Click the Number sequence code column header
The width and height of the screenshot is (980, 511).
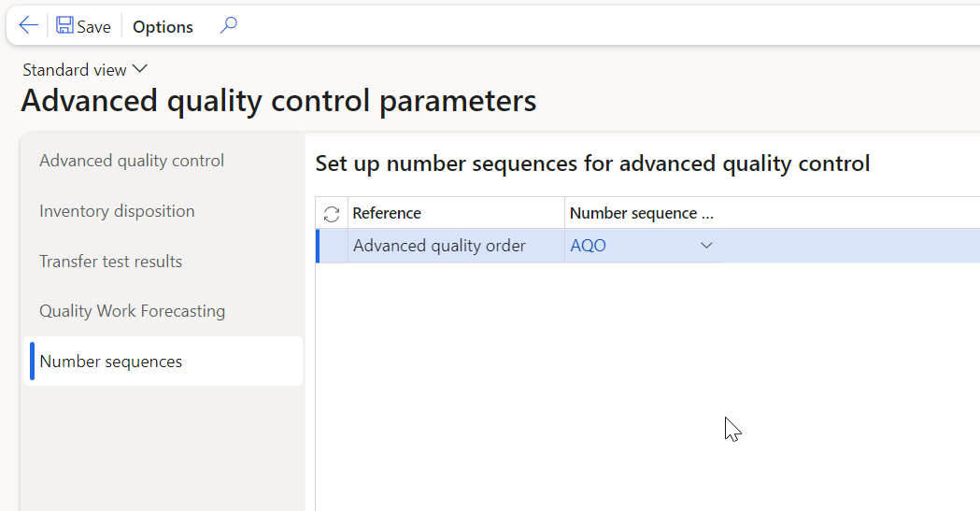click(x=641, y=213)
